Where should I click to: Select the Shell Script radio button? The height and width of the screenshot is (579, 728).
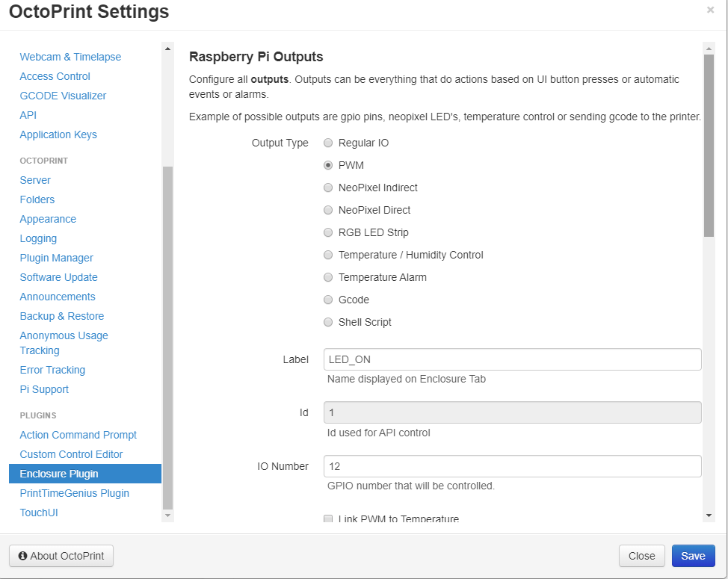[x=328, y=322]
